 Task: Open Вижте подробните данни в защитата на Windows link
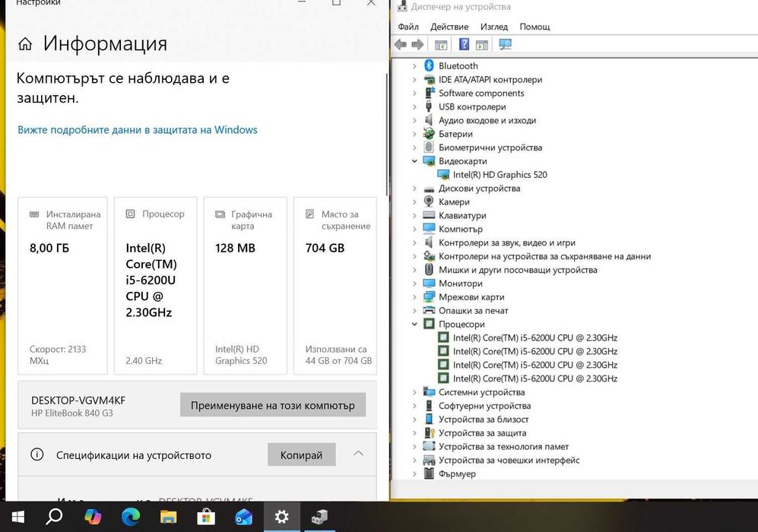(x=138, y=129)
